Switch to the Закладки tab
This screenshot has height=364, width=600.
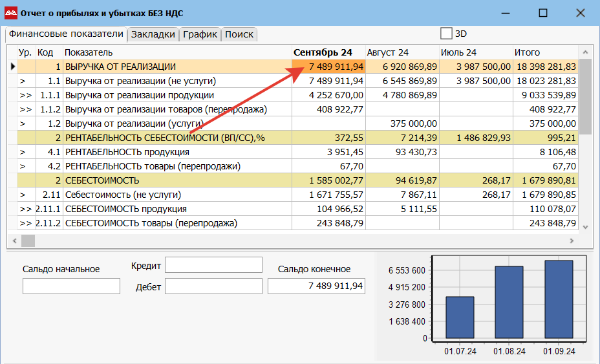coord(153,34)
